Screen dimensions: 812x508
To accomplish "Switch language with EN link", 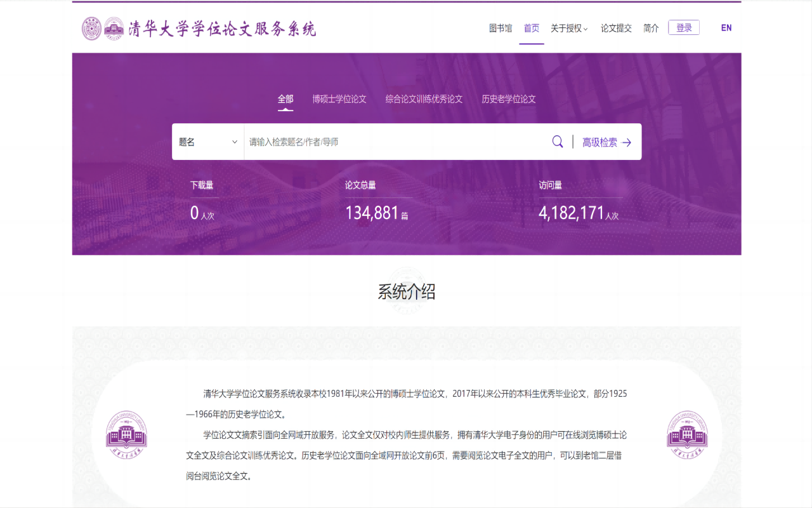I will (726, 28).
